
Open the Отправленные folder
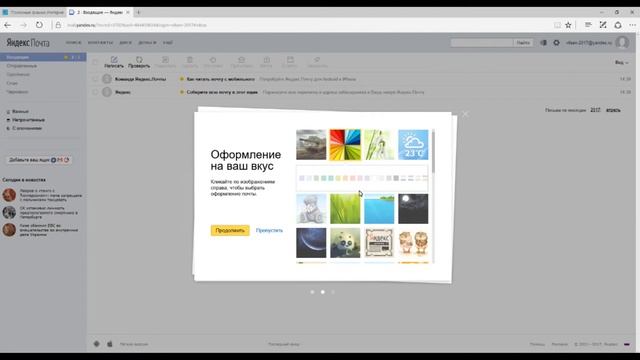coord(22,66)
